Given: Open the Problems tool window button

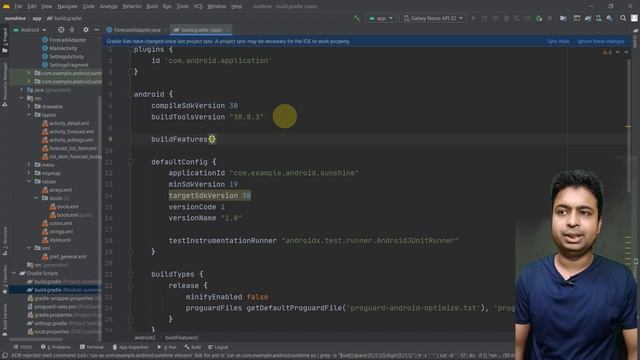Looking at the screenshot, I should point(56,347).
